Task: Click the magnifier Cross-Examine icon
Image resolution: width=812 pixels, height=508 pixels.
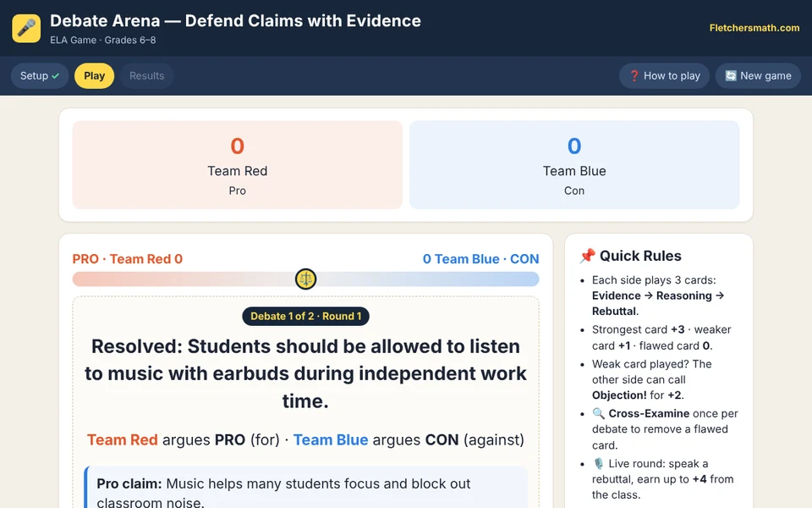Action: 598,414
